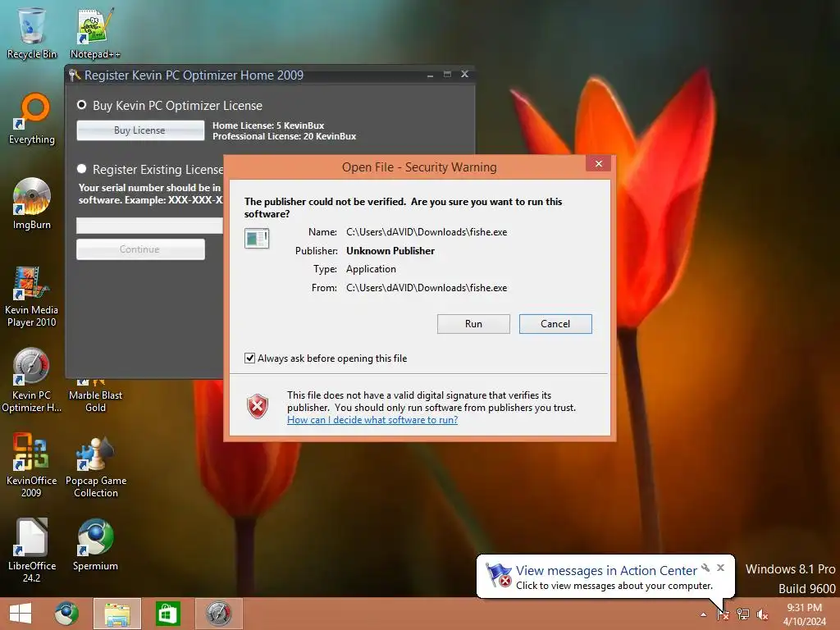This screenshot has height=630, width=840.
Task: Click the serial number input field
Action: click(149, 226)
